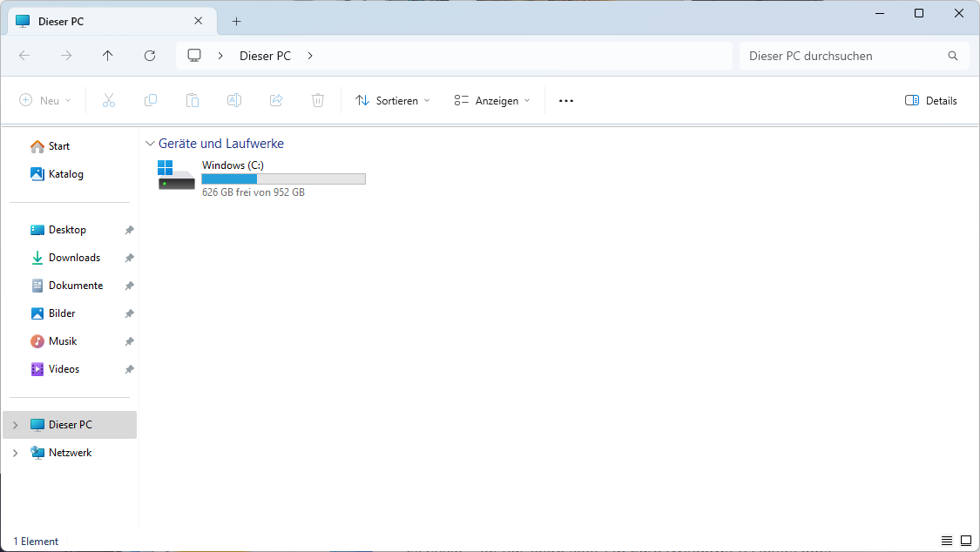Click chevron before Dieser PC in address bar
This screenshot has height=552, width=980.
(x=220, y=56)
